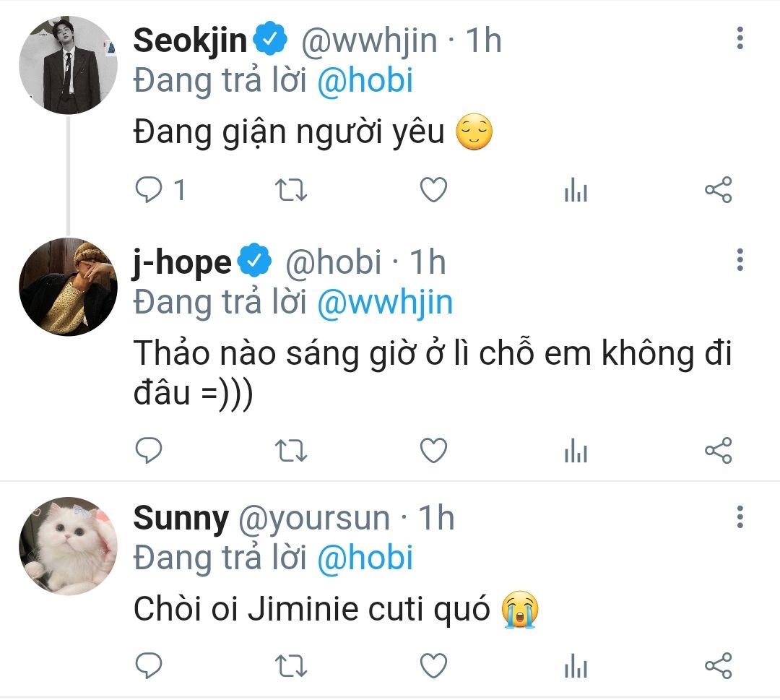The height and width of the screenshot is (700, 780).
Task: View analytics for Sunny's tweet
Action: click(576, 665)
